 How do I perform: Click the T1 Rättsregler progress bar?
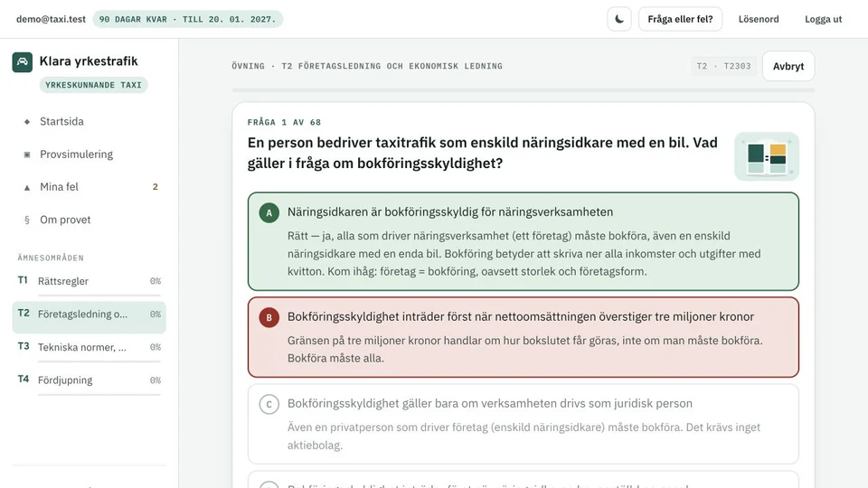(99, 296)
